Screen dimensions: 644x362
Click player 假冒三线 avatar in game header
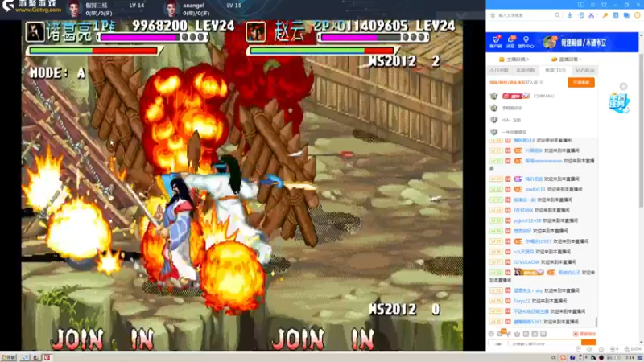74,9
